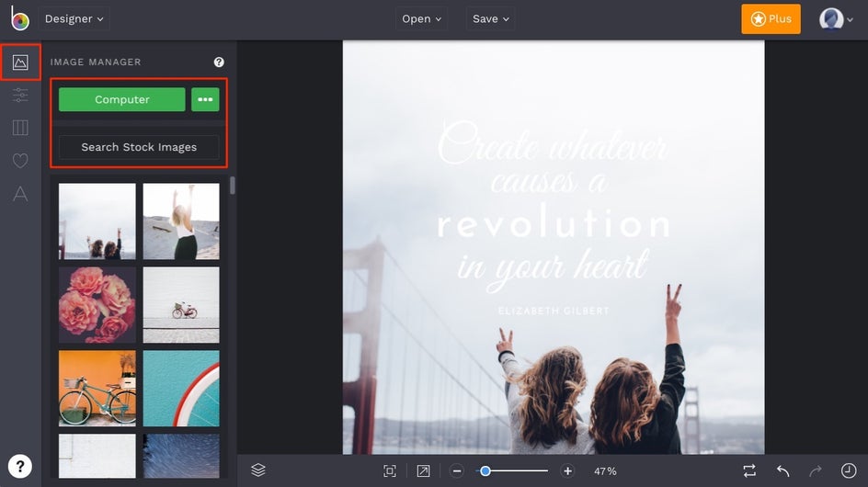Undo the last action
Screen dimensions: 868x487
coord(782,471)
